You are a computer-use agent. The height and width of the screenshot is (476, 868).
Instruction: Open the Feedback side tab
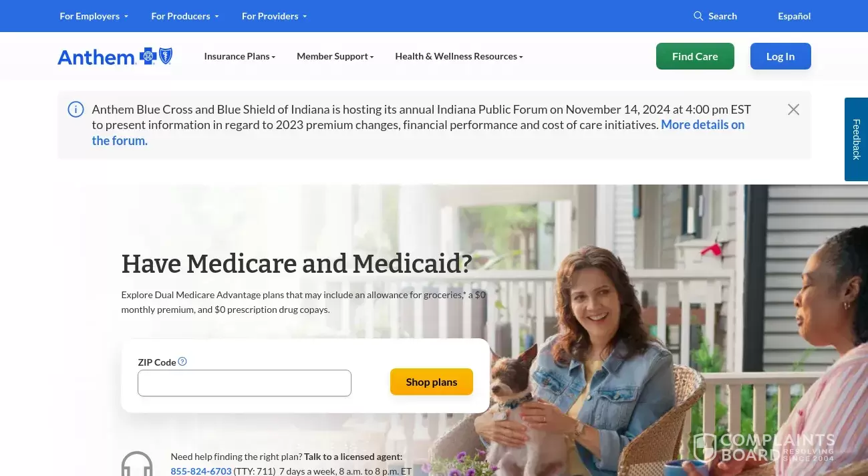point(856,139)
